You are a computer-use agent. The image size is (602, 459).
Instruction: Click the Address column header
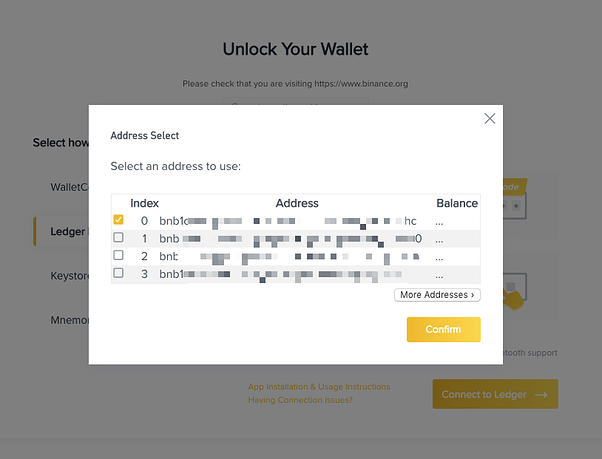point(296,203)
